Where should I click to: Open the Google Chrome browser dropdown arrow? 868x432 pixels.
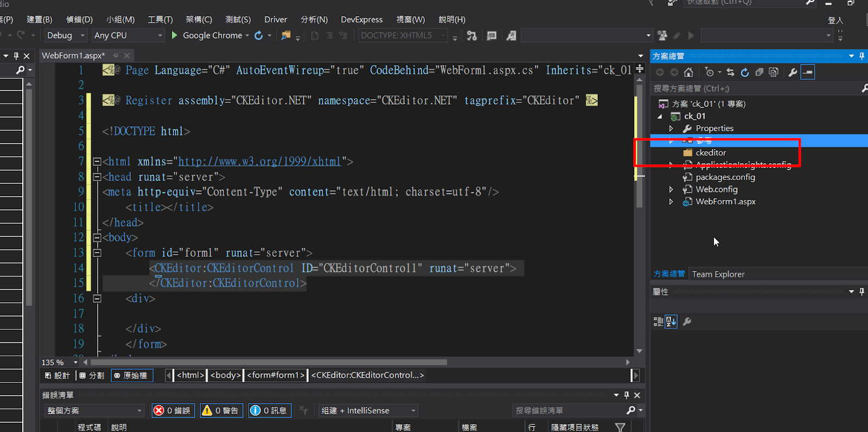247,36
